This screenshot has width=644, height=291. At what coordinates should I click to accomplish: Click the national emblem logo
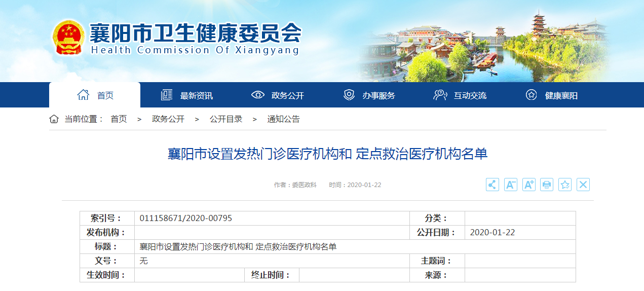tap(68, 38)
